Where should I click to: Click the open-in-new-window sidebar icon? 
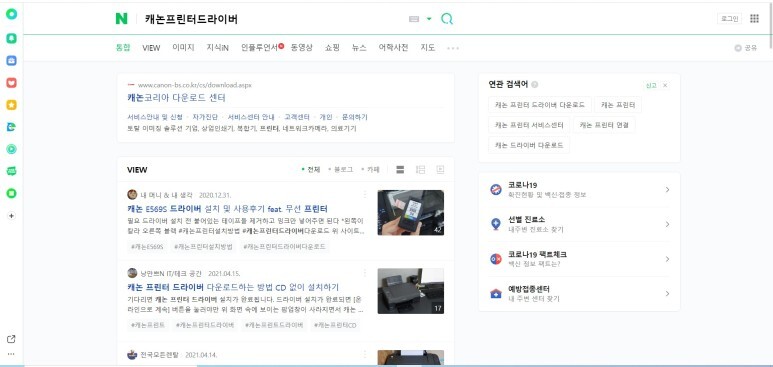pyautogui.click(x=11, y=339)
